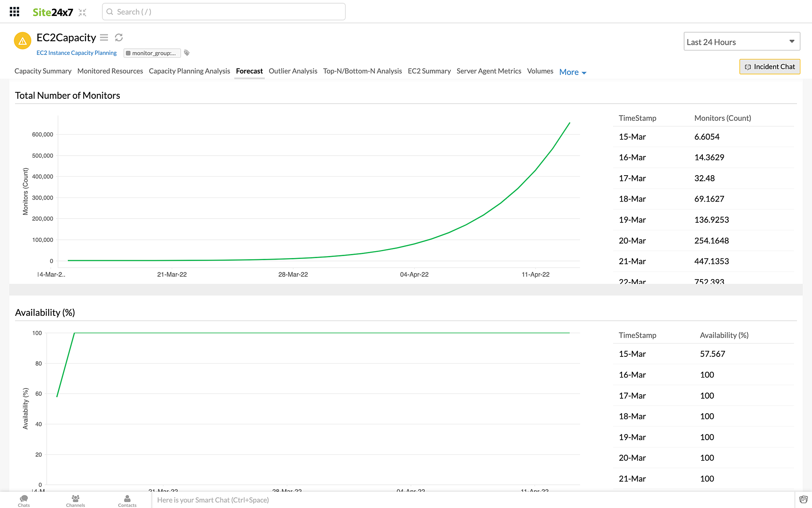Open the Smart Chat input field
This screenshot has height=508, width=812.
click(x=284, y=500)
